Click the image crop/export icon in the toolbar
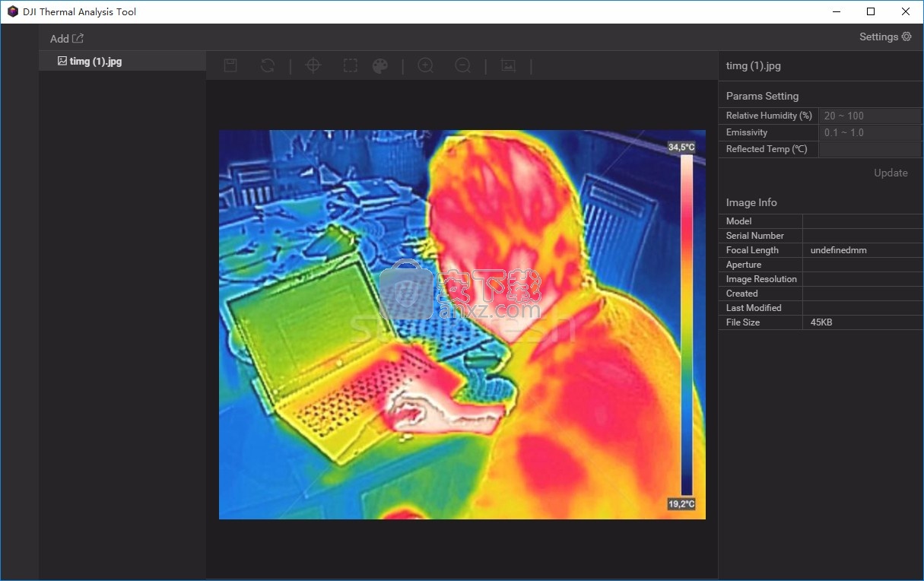This screenshot has width=924, height=581. pyautogui.click(x=508, y=66)
